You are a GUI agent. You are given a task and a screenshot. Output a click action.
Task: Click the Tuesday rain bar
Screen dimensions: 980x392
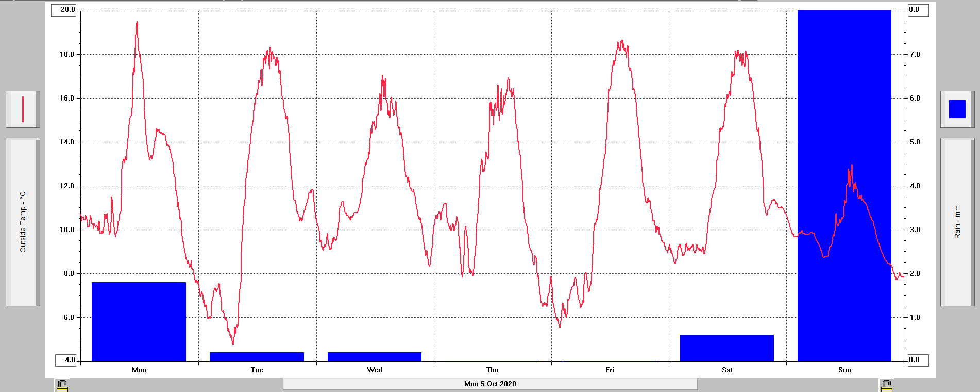click(x=257, y=356)
